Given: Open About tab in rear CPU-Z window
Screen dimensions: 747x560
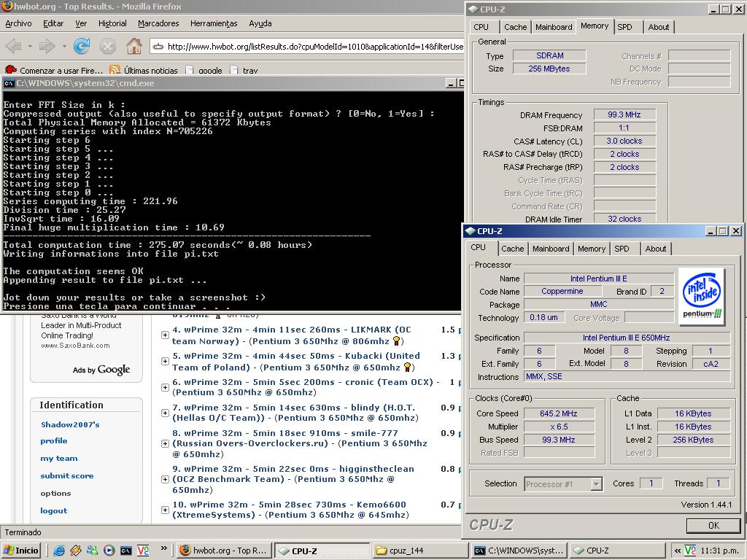Looking at the screenshot, I should pos(659,27).
